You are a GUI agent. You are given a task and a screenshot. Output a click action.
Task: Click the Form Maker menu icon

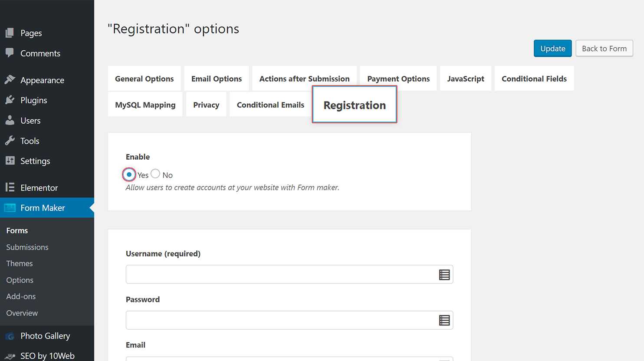click(10, 208)
